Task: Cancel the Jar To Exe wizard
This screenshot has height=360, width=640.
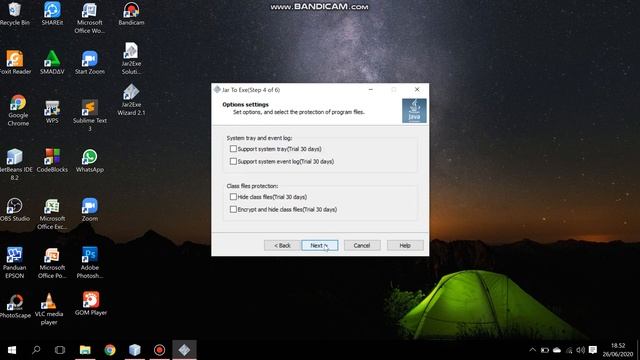Action: [362, 245]
